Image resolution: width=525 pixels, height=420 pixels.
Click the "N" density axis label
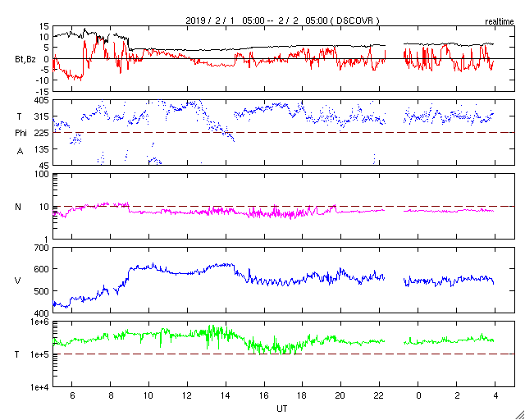[18, 207]
